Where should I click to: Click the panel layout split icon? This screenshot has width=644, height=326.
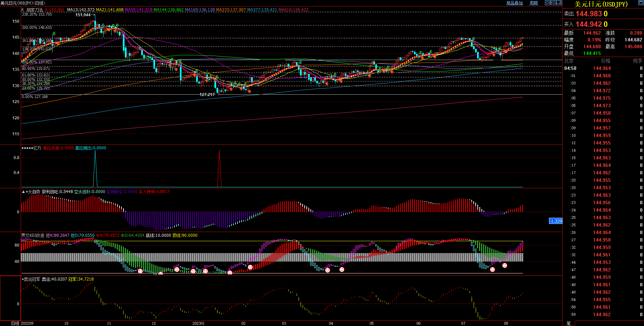tap(559, 3)
